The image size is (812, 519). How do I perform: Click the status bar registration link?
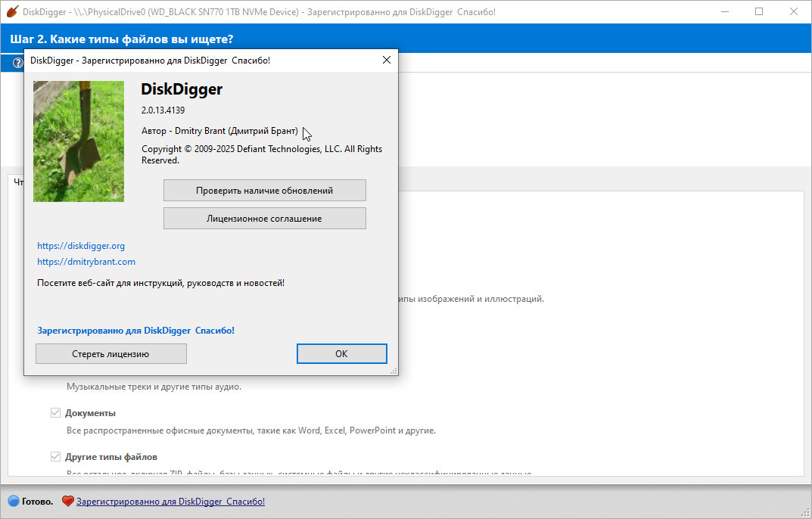pyautogui.click(x=170, y=502)
